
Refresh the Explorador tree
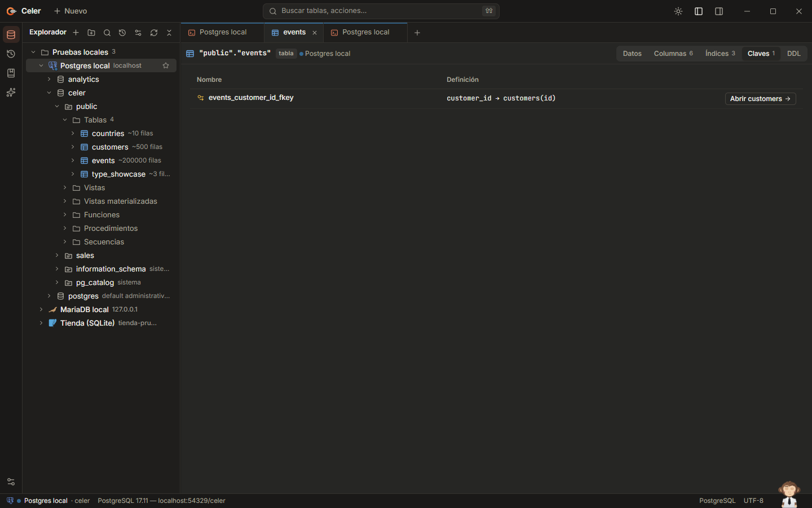coord(154,33)
